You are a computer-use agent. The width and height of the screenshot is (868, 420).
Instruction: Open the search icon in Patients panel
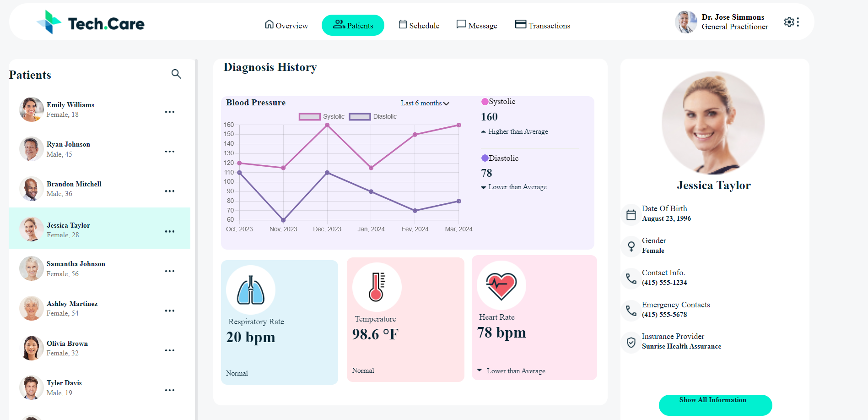(x=176, y=74)
